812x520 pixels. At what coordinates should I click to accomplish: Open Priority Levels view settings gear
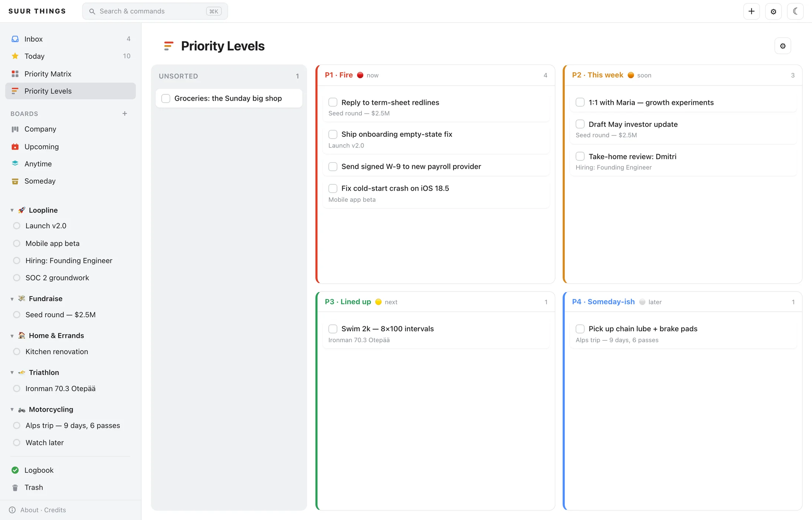click(x=782, y=46)
